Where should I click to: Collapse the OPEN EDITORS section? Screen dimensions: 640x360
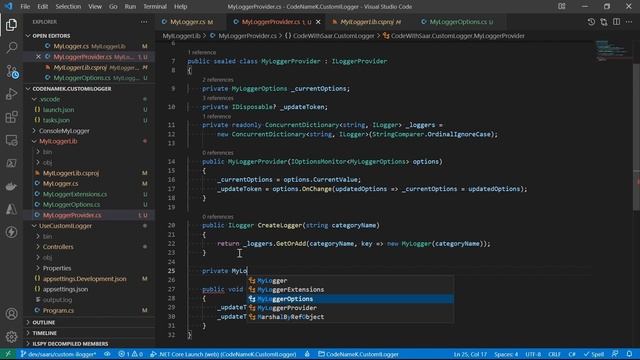[x=89, y=36]
